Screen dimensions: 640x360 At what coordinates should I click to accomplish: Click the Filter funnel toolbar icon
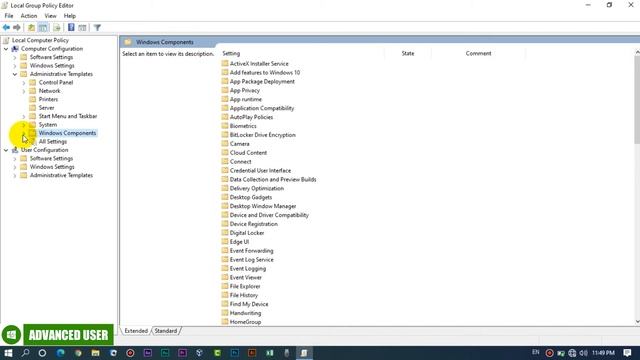(97, 27)
